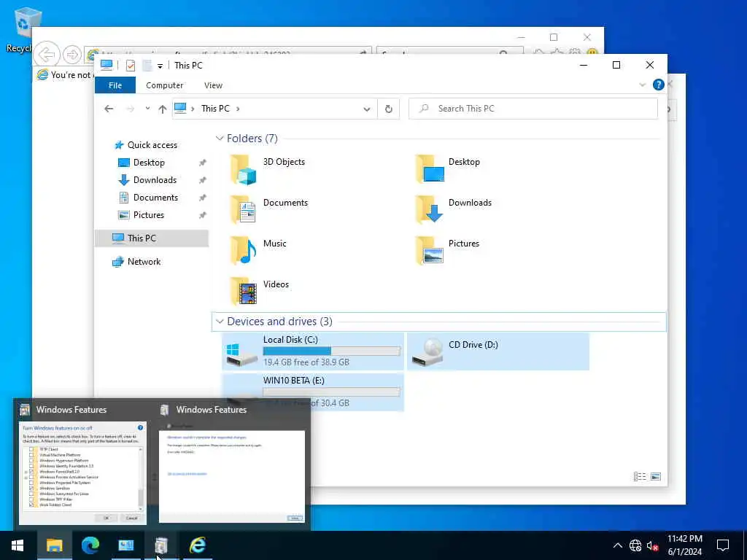Screen dimensions: 747x560
Task: Open the Customize Quick Access Toolbar dropdown
Action: pyautogui.click(x=160, y=66)
